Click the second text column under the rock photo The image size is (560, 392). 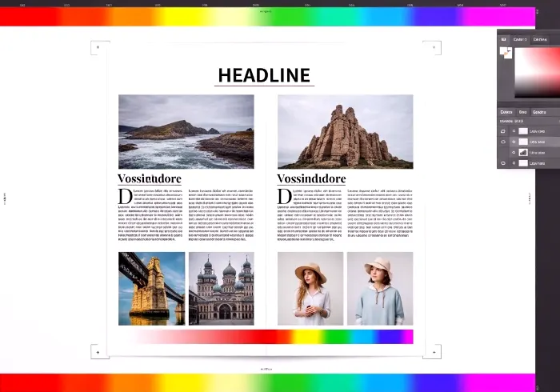380,213
